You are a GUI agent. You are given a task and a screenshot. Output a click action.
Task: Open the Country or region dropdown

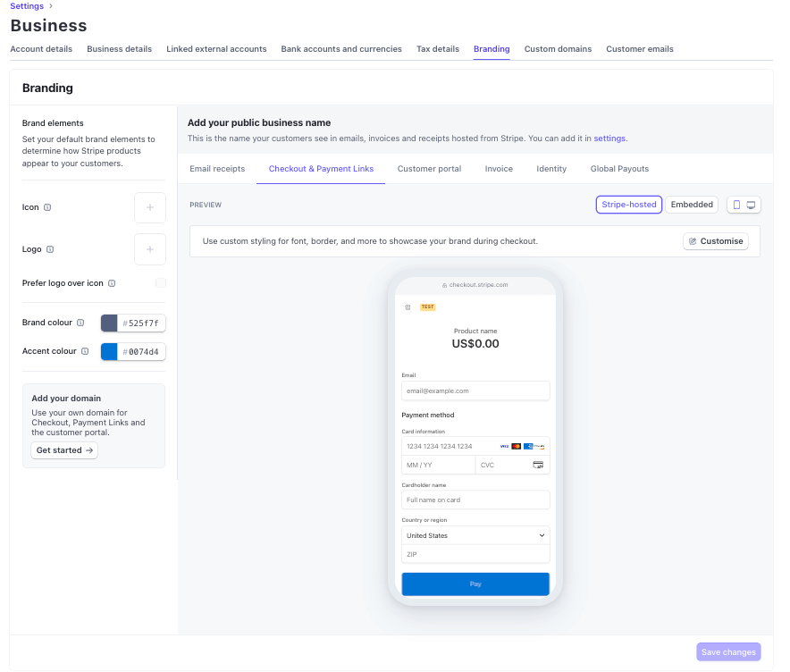click(x=475, y=535)
